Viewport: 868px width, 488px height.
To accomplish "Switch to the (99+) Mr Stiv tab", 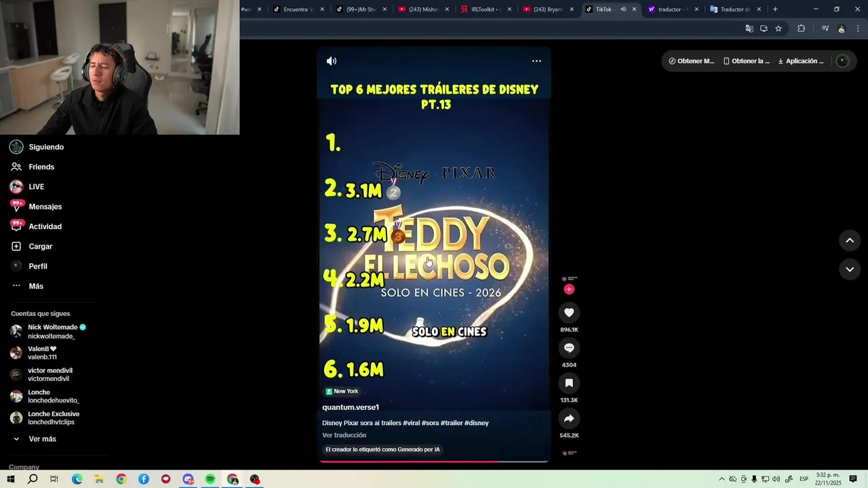I will coord(361,9).
